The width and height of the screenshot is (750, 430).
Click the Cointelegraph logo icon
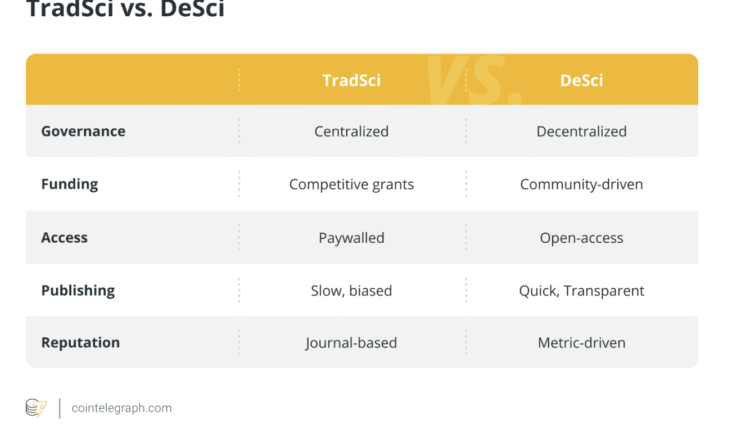point(36,407)
